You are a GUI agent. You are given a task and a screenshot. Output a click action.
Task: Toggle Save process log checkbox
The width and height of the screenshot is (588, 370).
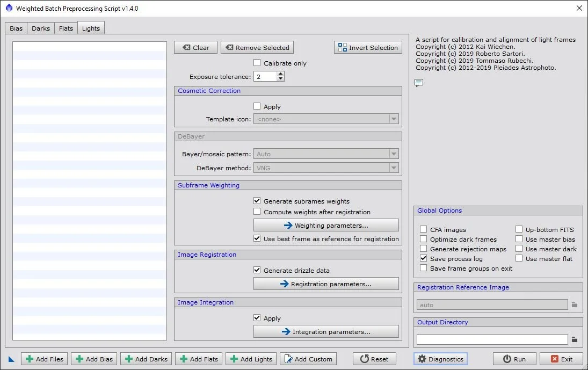point(423,258)
